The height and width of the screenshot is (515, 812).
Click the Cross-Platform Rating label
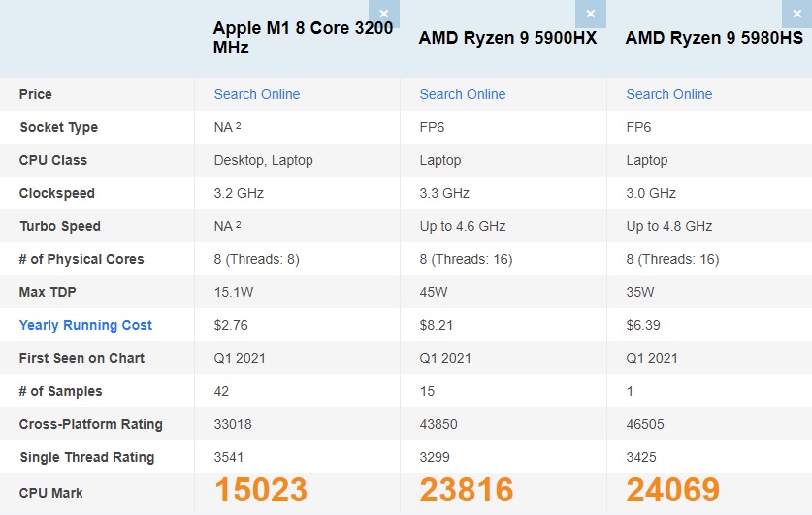pos(90,425)
